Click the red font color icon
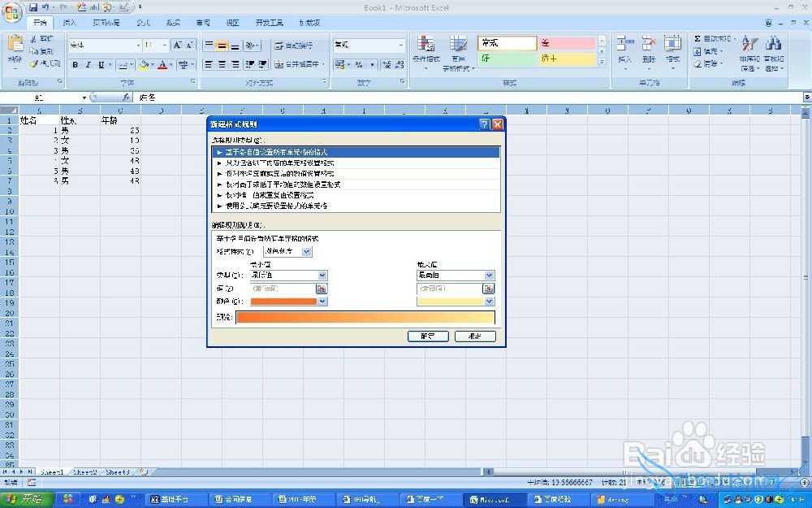This screenshot has width=812, height=508. coord(162,65)
